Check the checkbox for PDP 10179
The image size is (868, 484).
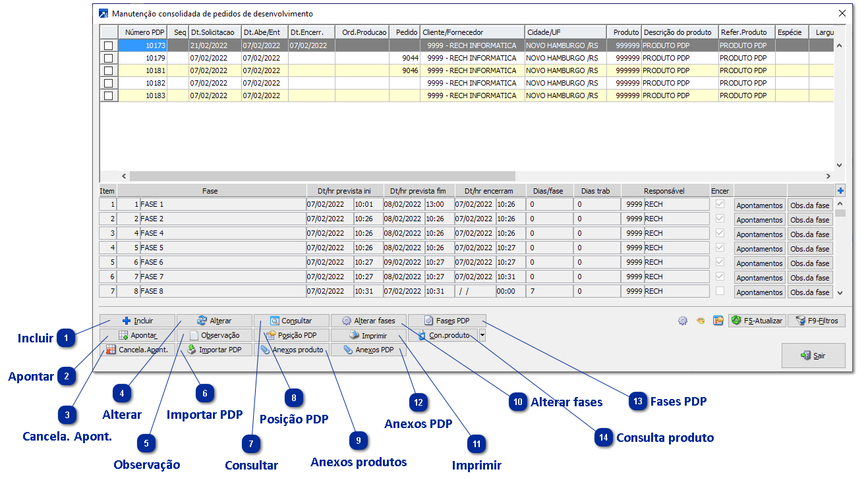[x=108, y=58]
